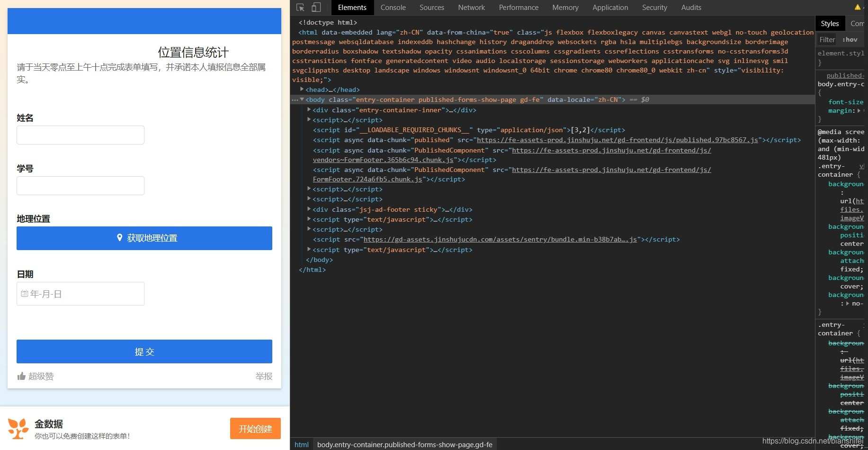Activate the inspect element picker icon
This screenshot has height=450, width=868.
pos(300,8)
